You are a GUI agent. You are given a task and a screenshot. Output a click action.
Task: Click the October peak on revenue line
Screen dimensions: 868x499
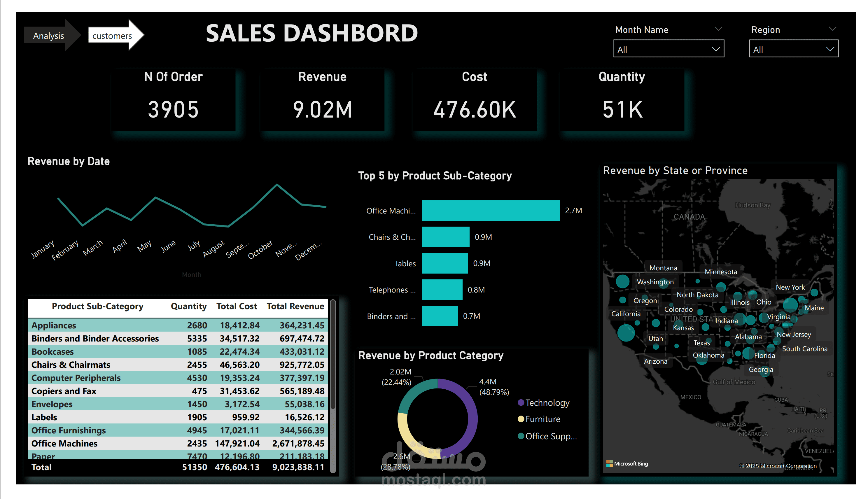[x=277, y=185]
